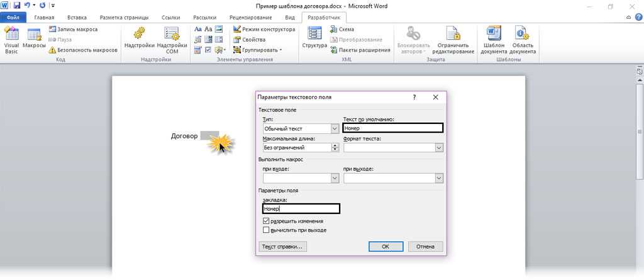The height and width of the screenshot is (280, 644).
Task: Uncheck разрешить изменения checkbox
Action: point(267,221)
